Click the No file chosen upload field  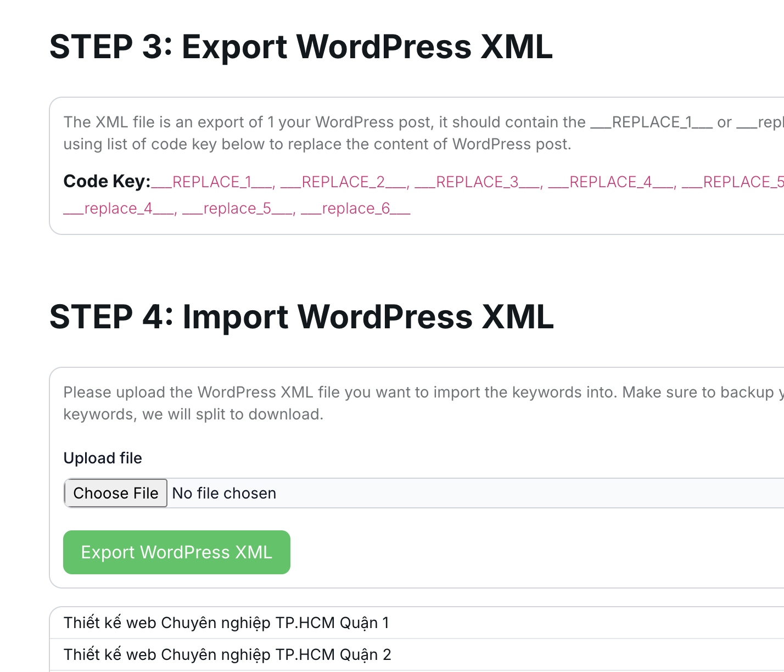[x=424, y=493]
